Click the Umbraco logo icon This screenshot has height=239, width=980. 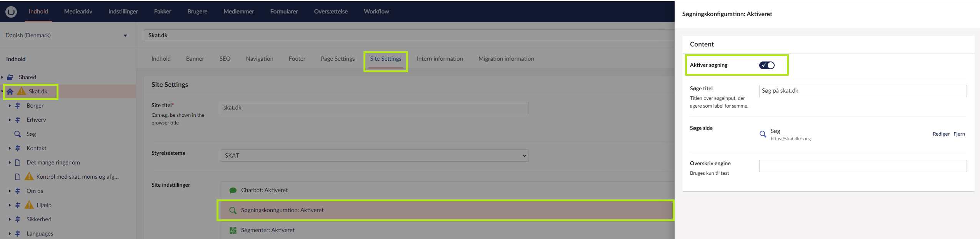pyautogui.click(x=11, y=12)
